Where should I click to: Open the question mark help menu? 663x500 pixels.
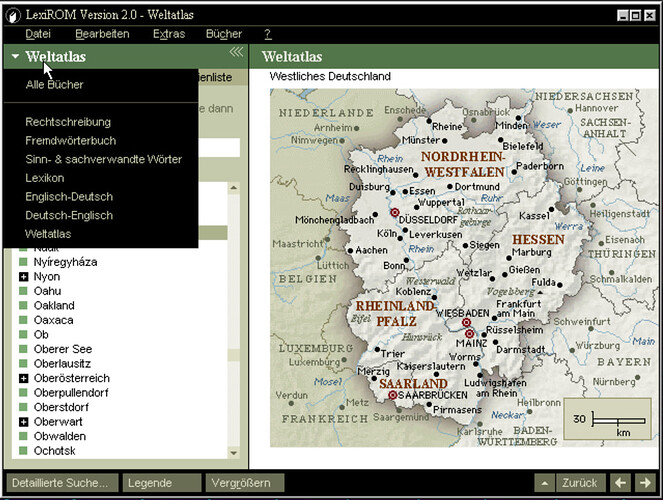[268, 34]
